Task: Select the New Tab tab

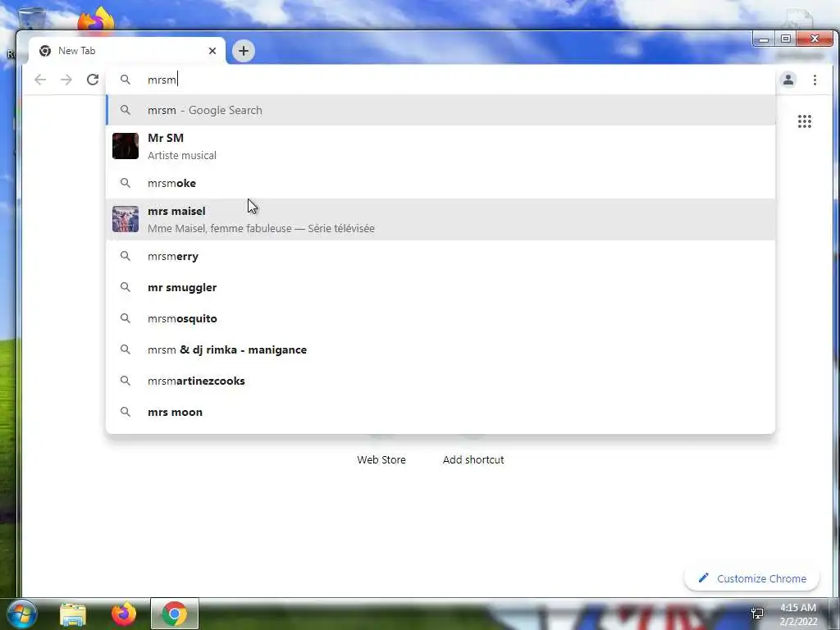Action: coord(127,51)
